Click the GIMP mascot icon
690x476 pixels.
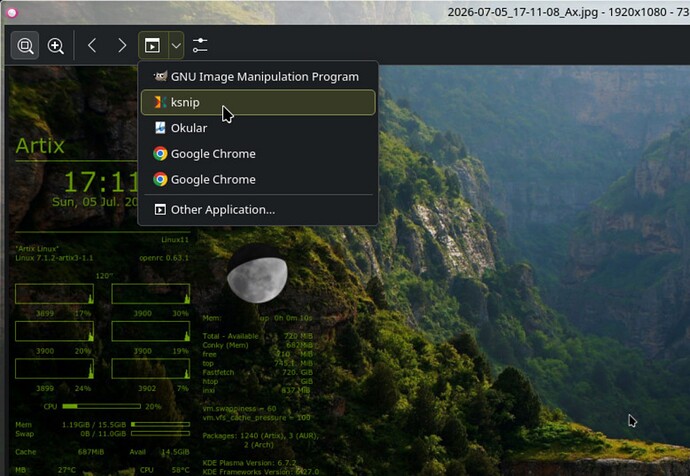coord(160,76)
